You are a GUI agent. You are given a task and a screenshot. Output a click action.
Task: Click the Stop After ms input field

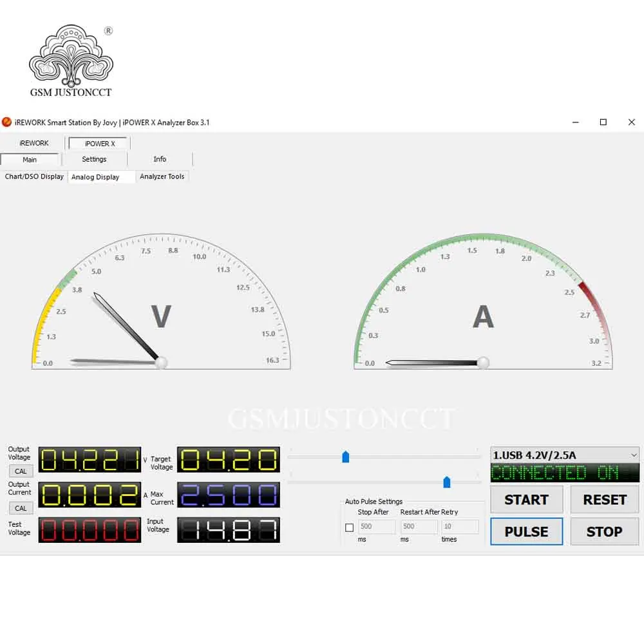pos(376,527)
